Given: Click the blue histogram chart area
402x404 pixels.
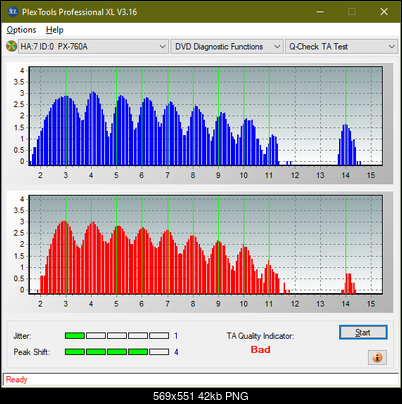Looking at the screenshot, I should click(x=206, y=116).
